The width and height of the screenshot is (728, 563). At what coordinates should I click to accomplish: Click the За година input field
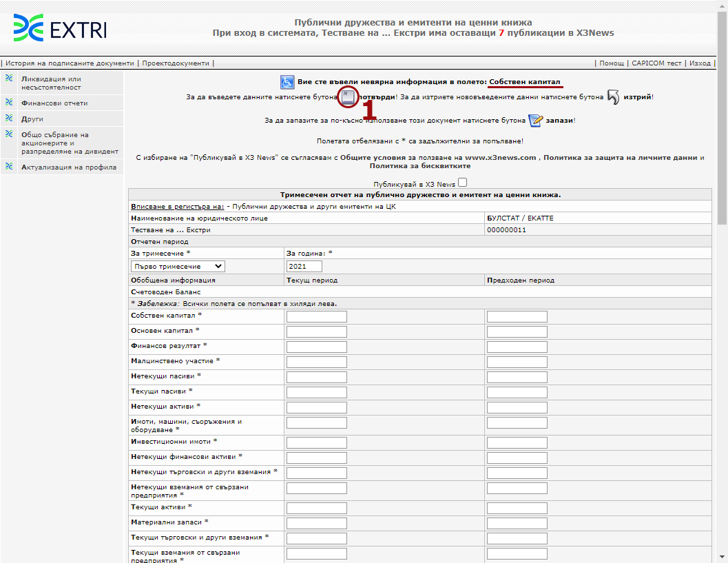304,266
